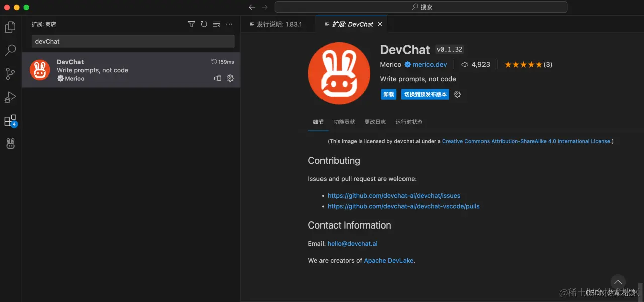Open the merico.dev publisher link
The width and height of the screenshot is (644, 302).
coord(430,64)
